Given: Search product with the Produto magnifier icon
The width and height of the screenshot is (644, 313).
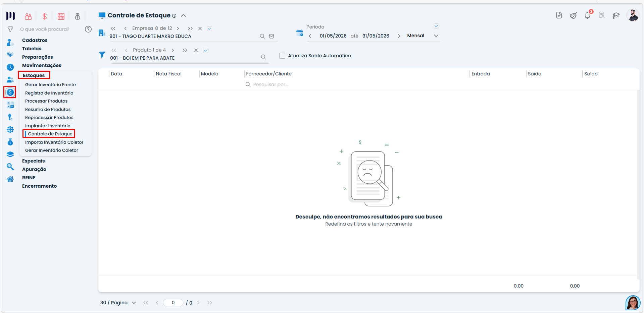Looking at the screenshot, I should (263, 57).
